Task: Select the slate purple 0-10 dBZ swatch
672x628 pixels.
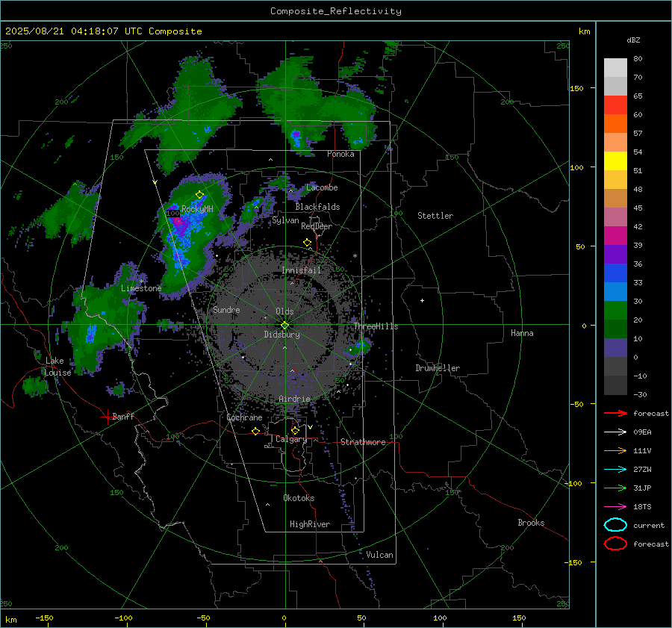Action: click(x=615, y=348)
